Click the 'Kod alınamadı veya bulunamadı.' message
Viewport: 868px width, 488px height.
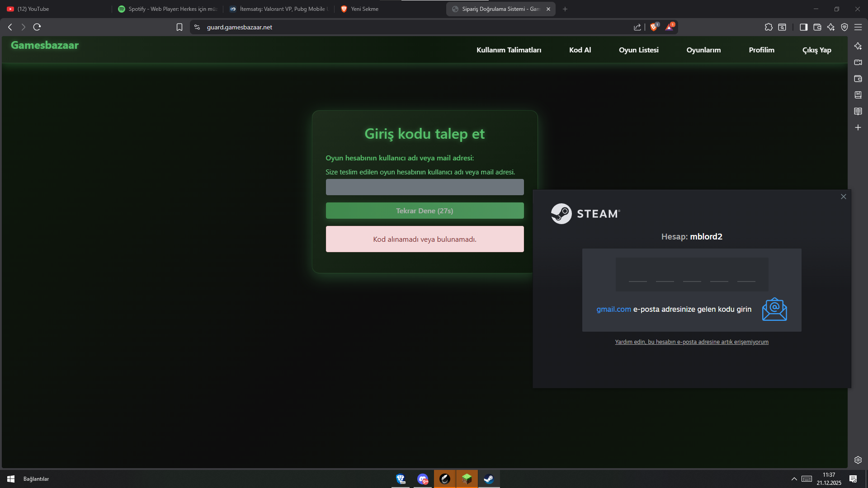coord(425,239)
